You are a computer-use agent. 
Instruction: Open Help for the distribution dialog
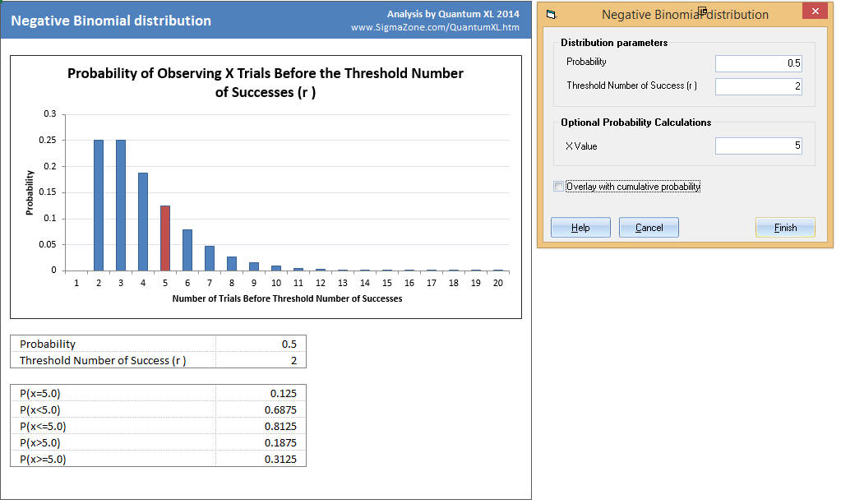(x=580, y=228)
